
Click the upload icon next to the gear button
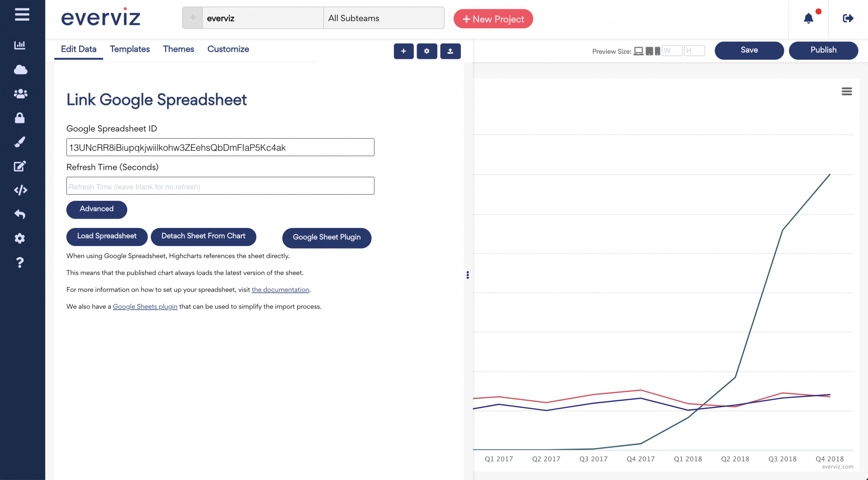point(451,51)
